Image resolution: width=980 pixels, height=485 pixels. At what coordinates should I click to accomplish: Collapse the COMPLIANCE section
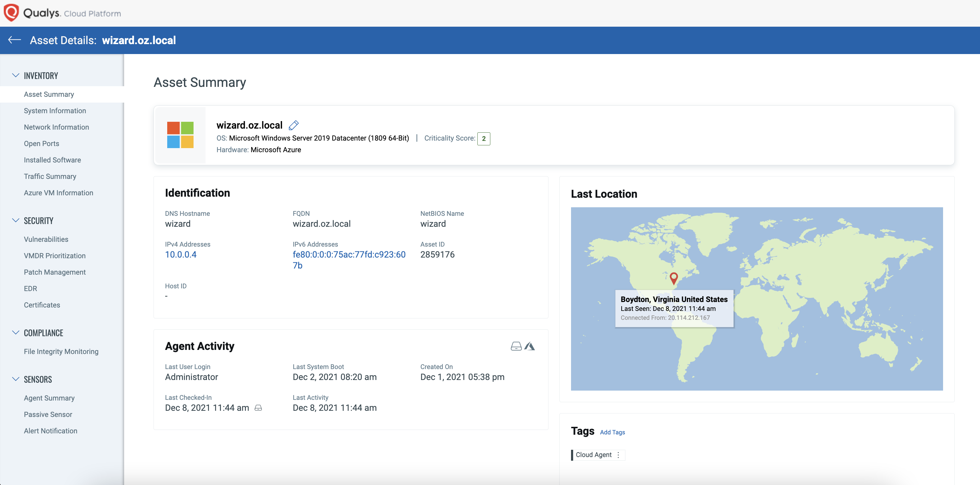(16, 332)
